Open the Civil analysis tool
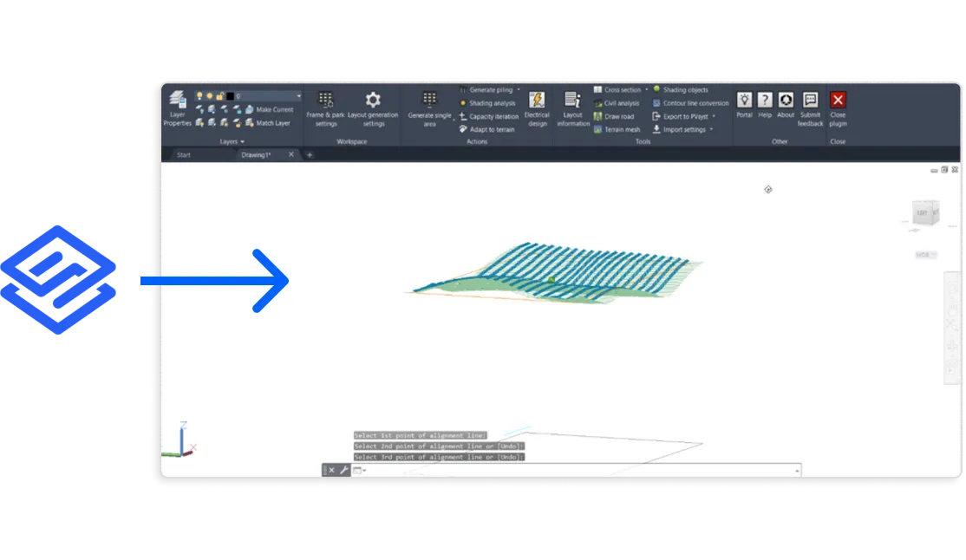The image size is (966, 560). [616, 103]
